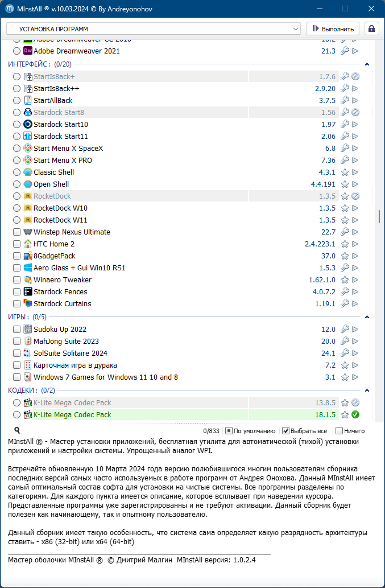Select the Stardock Fences list entry

coord(61,292)
